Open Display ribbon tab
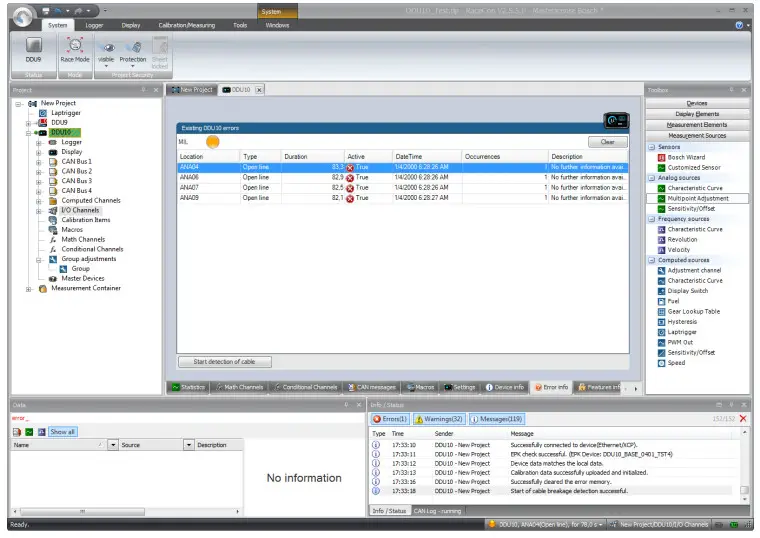Viewport: 760px width, 538px height. coord(131,25)
